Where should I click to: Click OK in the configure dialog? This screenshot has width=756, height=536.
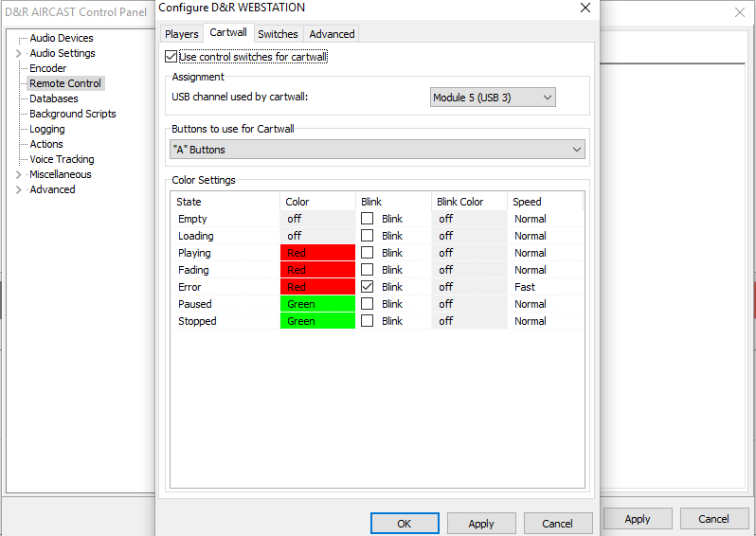pyautogui.click(x=405, y=523)
